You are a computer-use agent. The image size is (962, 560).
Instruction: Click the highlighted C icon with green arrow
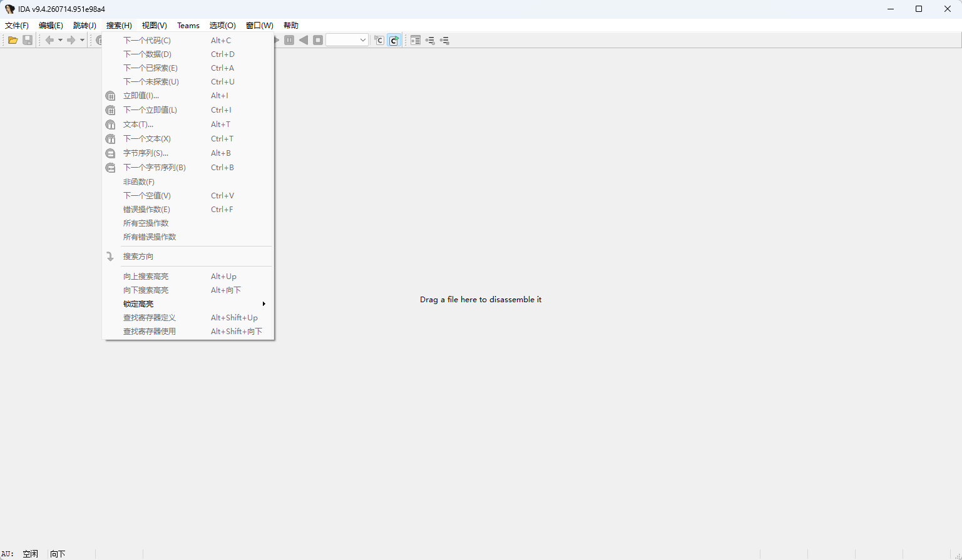(x=394, y=40)
